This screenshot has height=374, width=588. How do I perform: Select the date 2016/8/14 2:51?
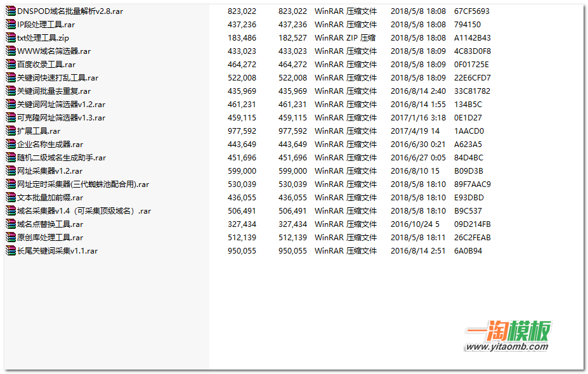pos(418,251)
